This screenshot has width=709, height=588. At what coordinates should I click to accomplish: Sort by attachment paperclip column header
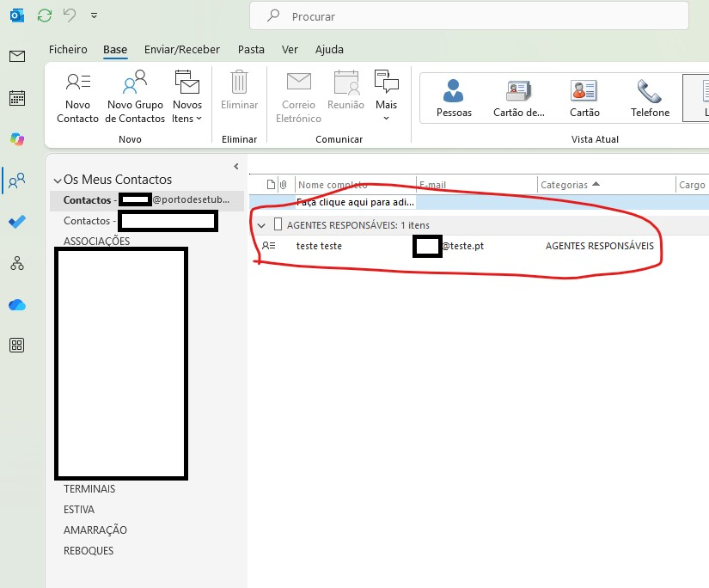pyautogui.click(x=283, y=185)
